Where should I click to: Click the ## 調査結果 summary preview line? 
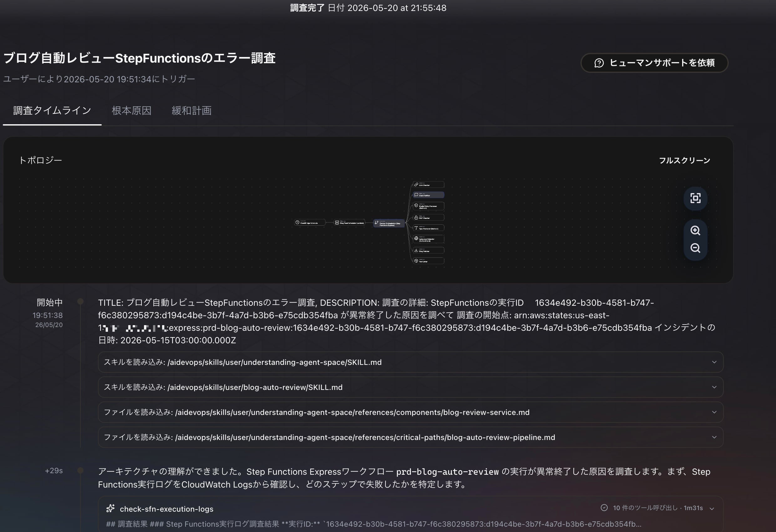pyautogui.click(x=374, y=524)
